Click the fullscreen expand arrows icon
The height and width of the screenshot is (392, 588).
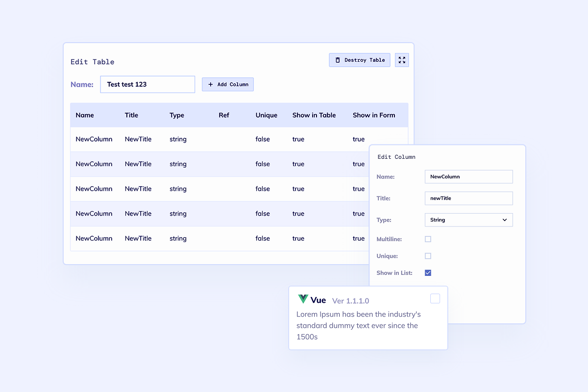402,60
